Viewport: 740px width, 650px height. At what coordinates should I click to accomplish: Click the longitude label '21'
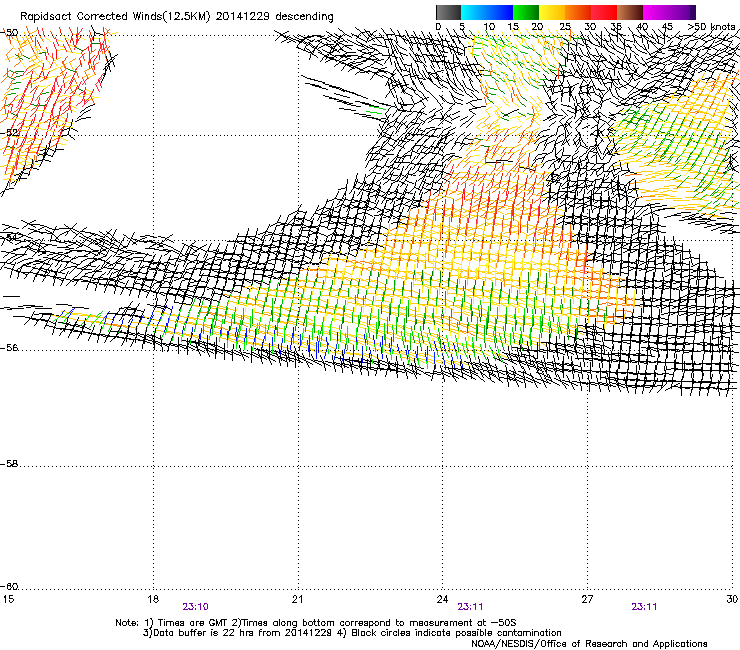pos(297,599)
